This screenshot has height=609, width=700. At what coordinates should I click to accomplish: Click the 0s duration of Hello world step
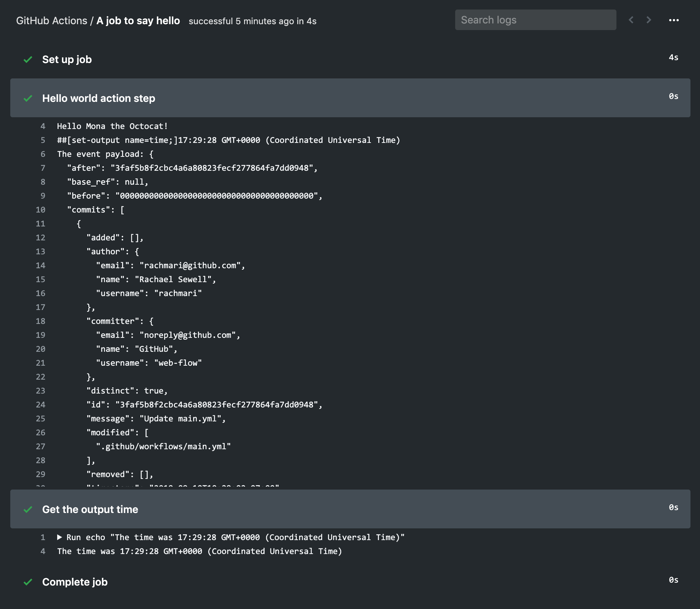(x=674, y=96)
